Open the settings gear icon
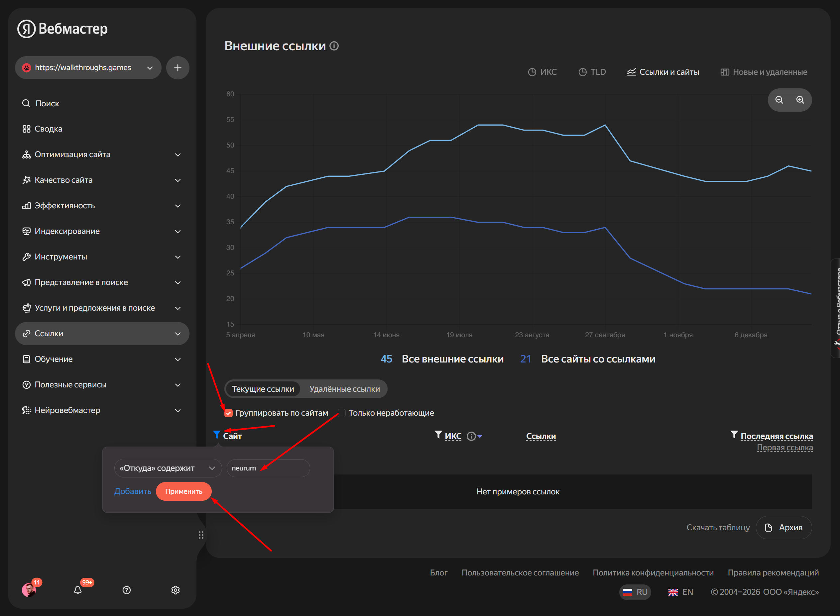 pos(175,590)
